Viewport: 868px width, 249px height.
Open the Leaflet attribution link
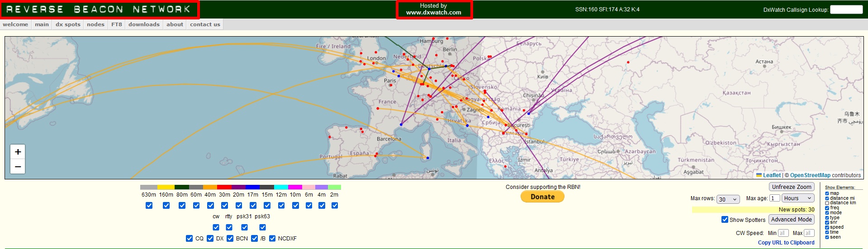(x=772, y=175)
